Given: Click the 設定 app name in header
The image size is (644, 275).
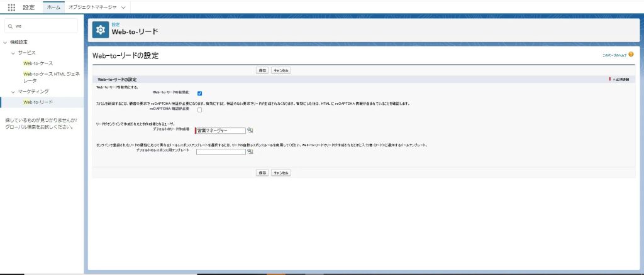Looking at the screenshot, I should 29,8.
